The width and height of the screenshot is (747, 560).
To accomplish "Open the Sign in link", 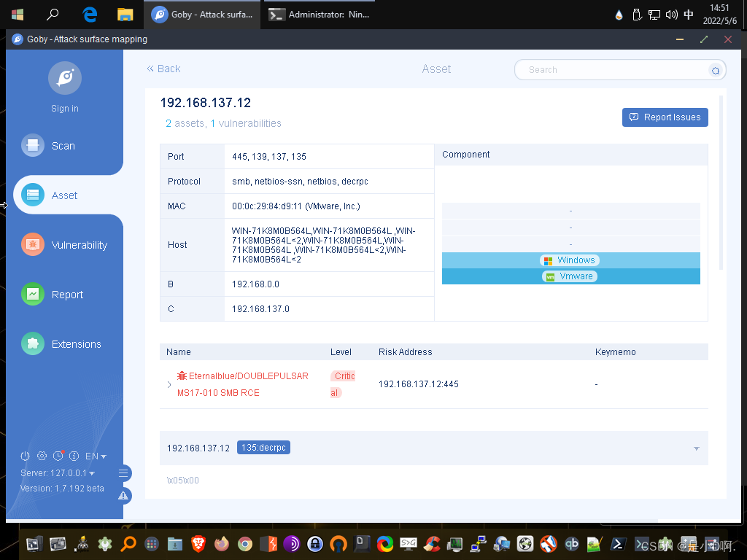I will pos(65,109).
